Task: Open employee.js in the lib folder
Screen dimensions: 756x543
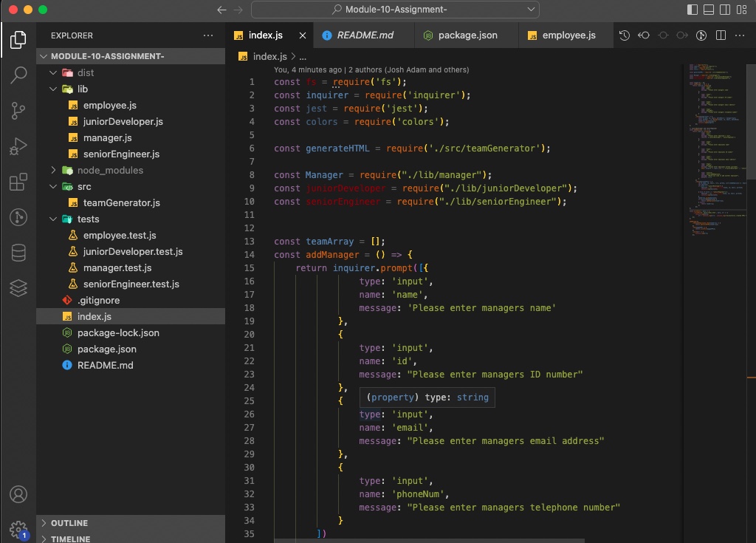Action: [131, 105]
